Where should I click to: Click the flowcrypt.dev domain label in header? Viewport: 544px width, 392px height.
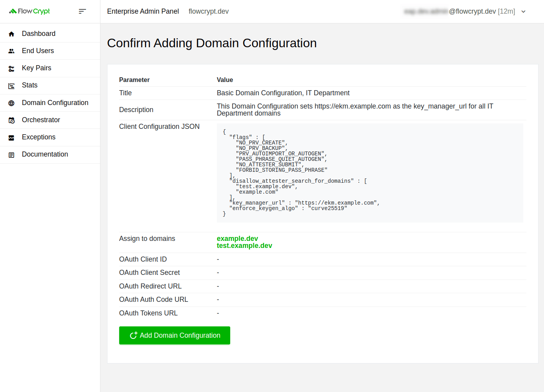tap(209, 11)
